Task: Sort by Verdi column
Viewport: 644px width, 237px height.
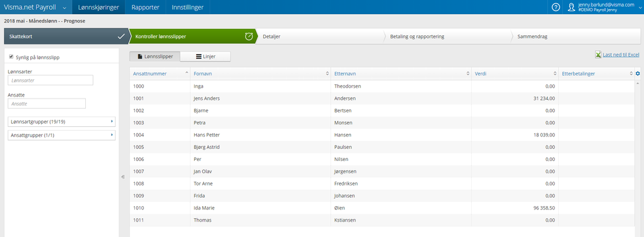Action: click(x=481, y=74)
